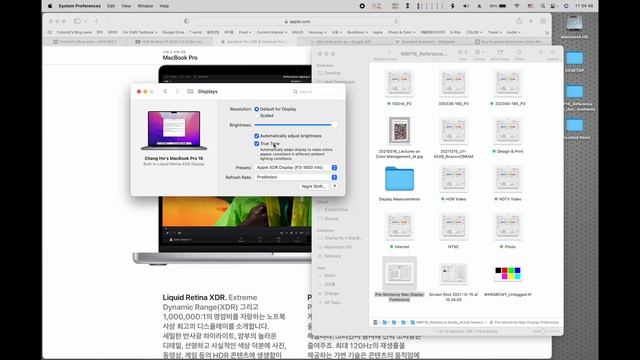Select the Internet file in Finder
Screen dimensions: 640x360
click(399, 226)
